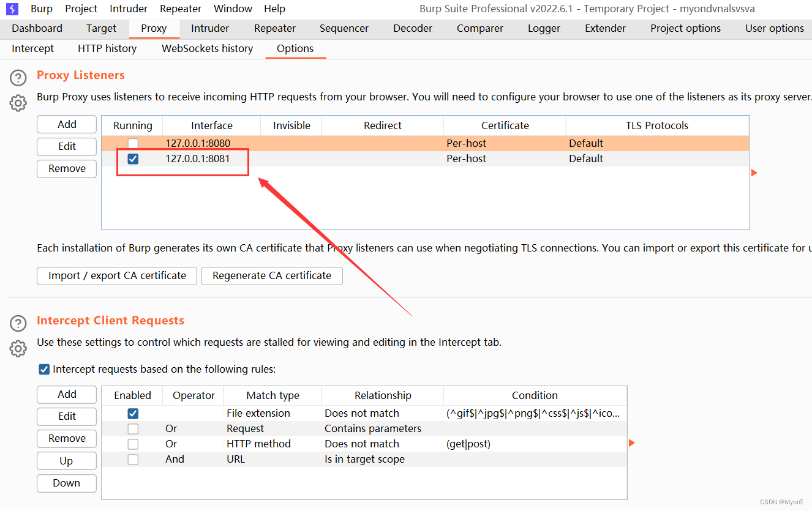Viewport: 812px width, 511px height.
Task: Click Edit under Proxy Listeners
Action: [x=67, y=146]
